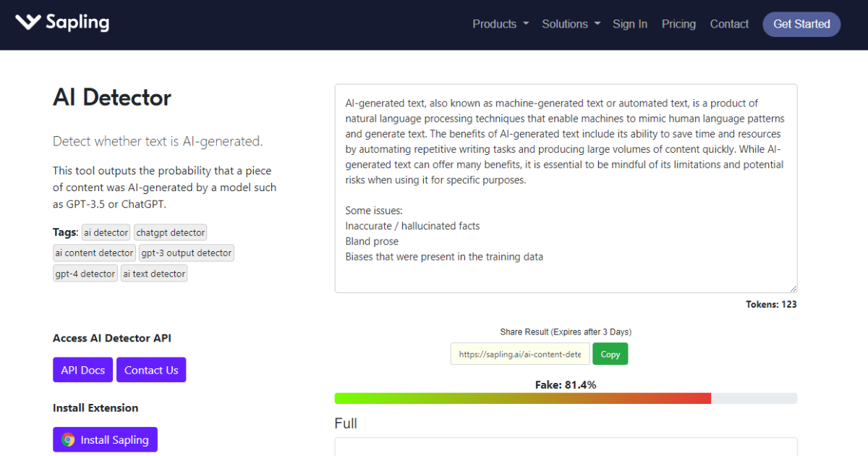Click the Copy button for share link
Viewport: 868px width, 456px height.
[610, 354]
